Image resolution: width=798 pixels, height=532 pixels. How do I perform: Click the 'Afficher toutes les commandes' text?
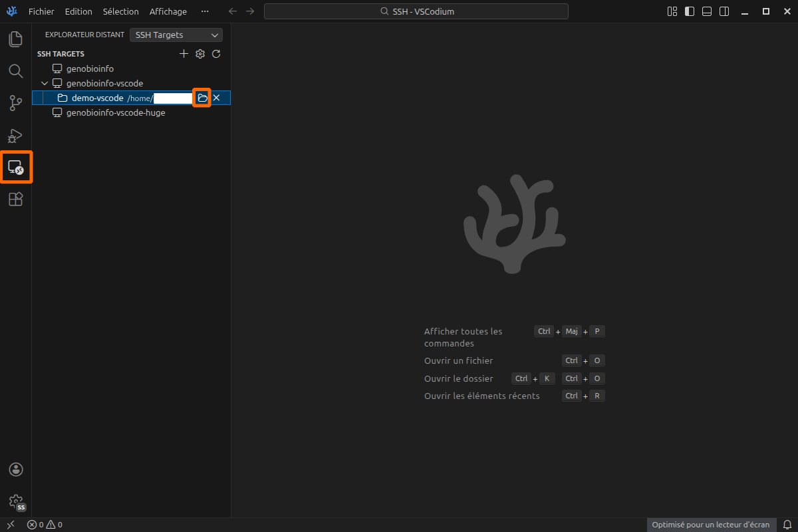464,337
